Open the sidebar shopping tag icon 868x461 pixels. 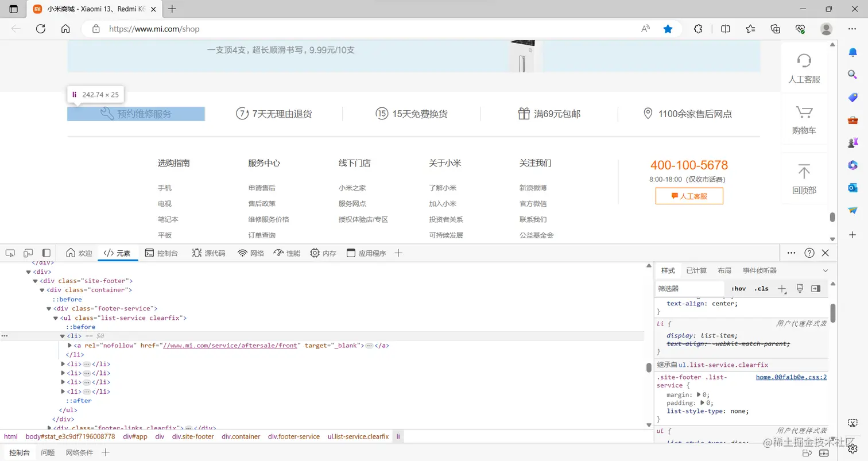click(x=852, y=97)
